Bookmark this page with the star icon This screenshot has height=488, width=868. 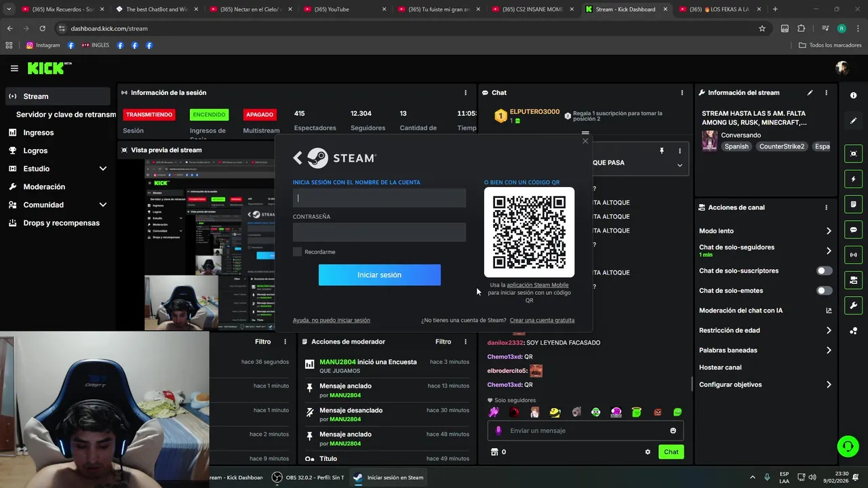(762, 28)
